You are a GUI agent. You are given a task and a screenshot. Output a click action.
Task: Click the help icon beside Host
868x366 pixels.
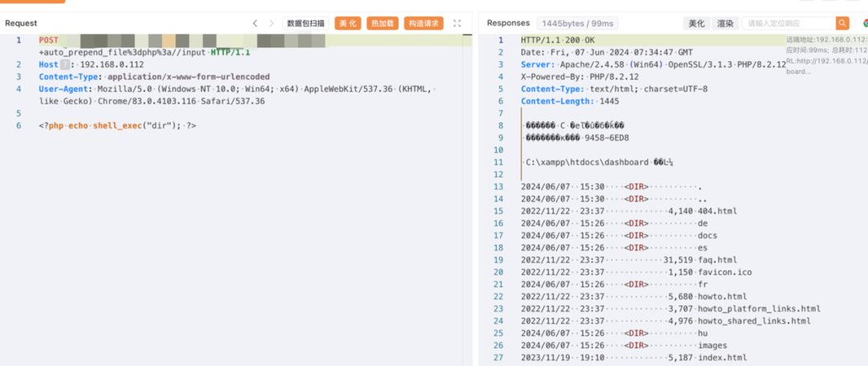point(65,64)
